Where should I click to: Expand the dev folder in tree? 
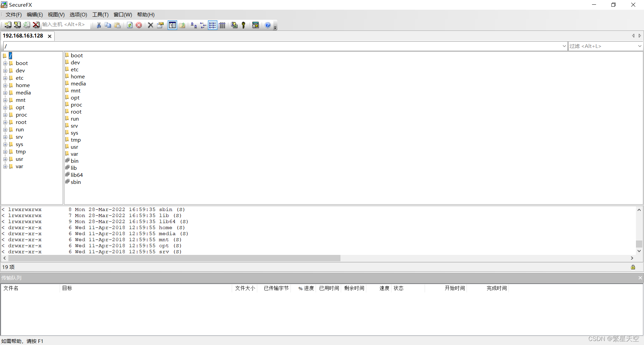coord(5,71)
